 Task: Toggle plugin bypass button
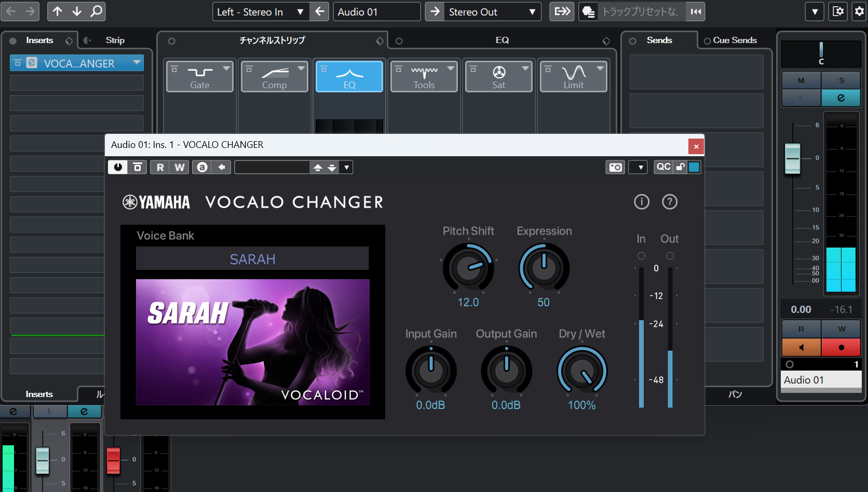coord(138,167)
